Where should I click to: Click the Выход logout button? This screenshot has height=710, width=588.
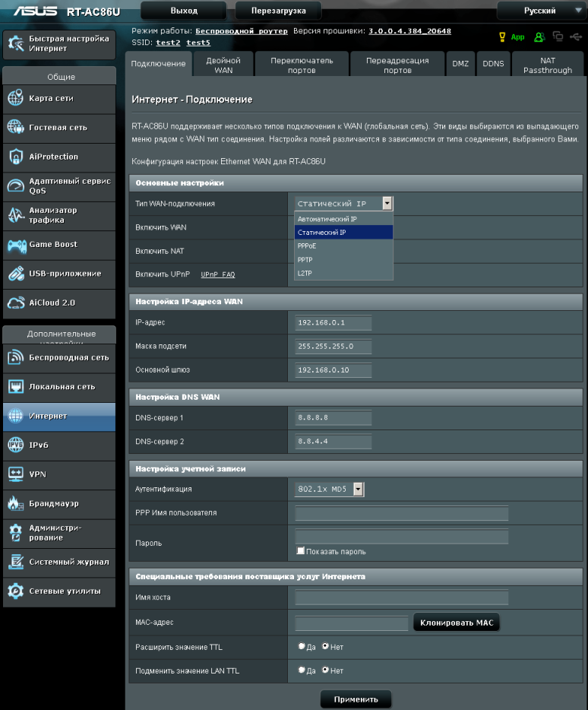click(184, 11)
